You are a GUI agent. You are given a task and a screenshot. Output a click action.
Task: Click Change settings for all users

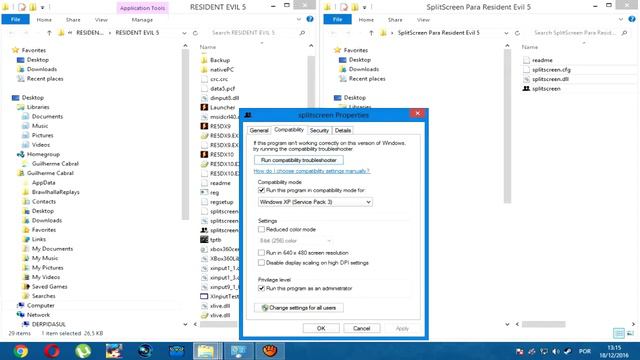(x=298, y=308)
